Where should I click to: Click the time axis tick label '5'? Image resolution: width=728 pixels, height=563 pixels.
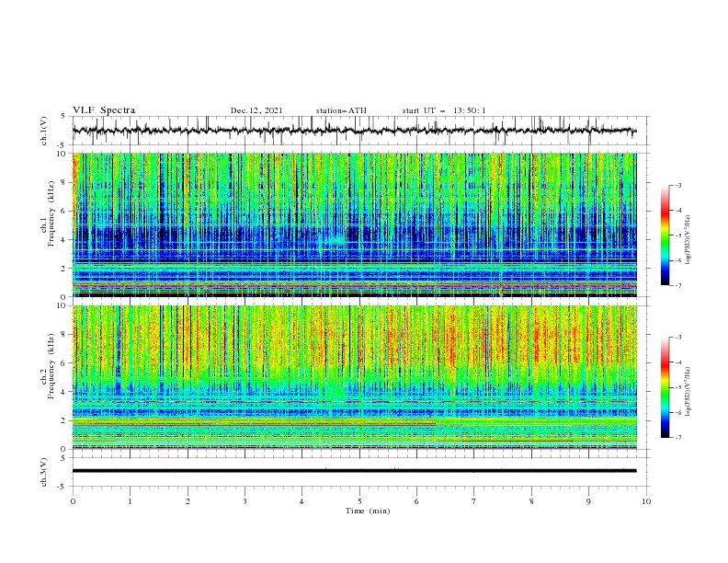(359, 501)
